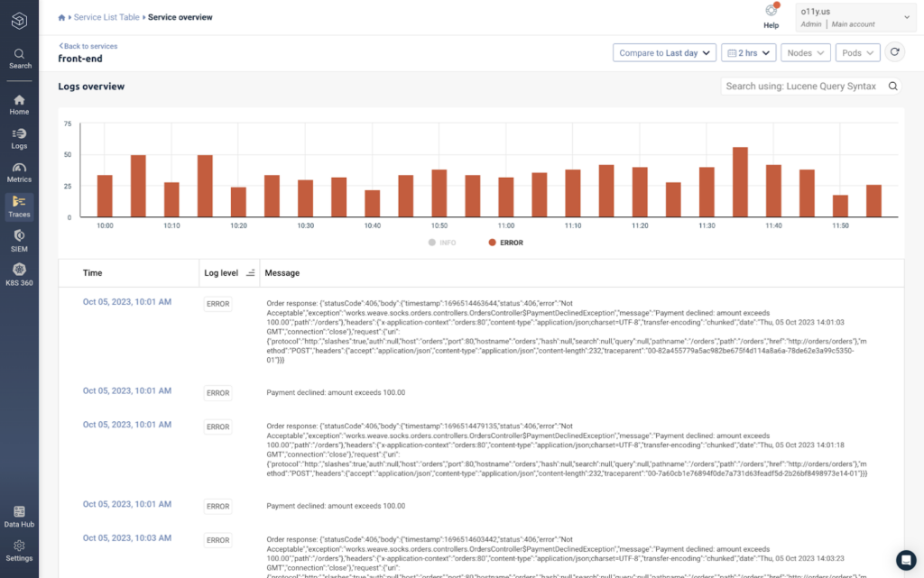Click Service List Table breadcrumb
The height and width of the screenshot is (578, 924).
(x=106, y=17)
